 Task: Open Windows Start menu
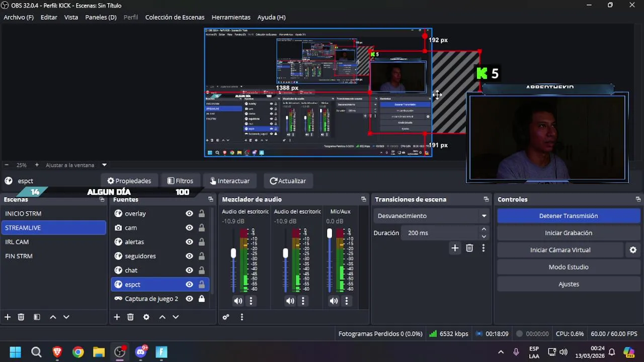pyautogui.click(x=15, y=352)
